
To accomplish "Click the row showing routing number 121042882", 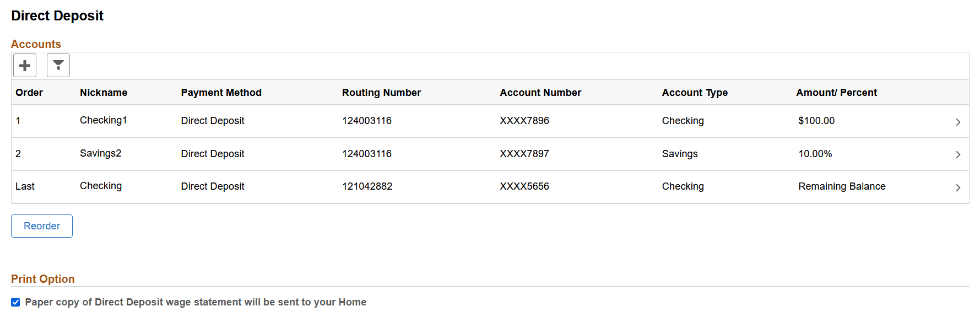I will 367,186.
